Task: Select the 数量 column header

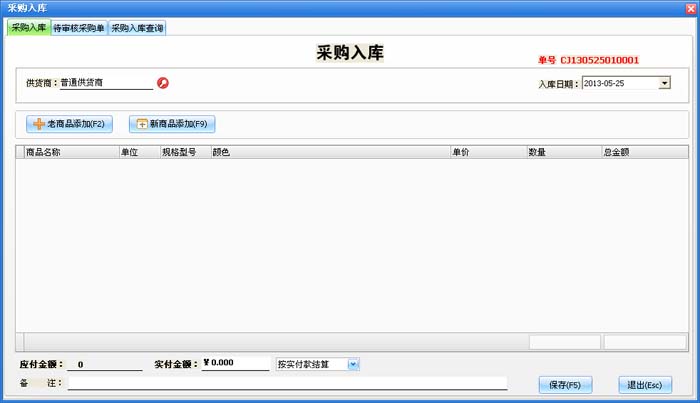Action: (564, 152)
